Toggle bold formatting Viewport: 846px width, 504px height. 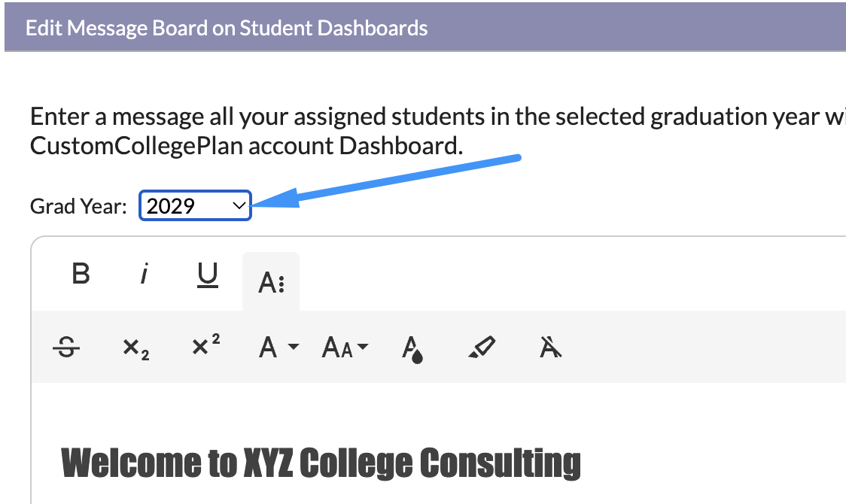click(81, 274)
